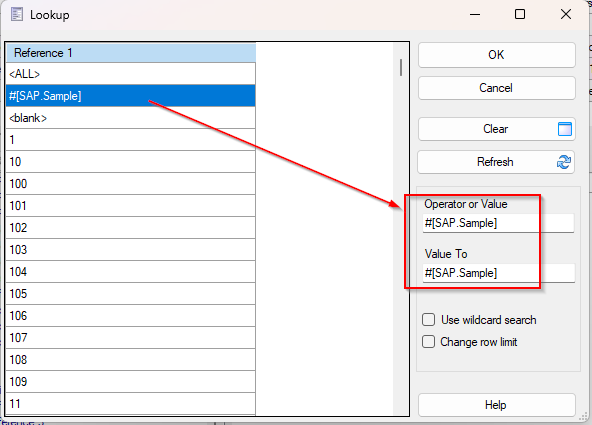Select value 109 in the list
The width and height of the screenshot is (592, 425).
pyautogui.click(x=131, y=382)
